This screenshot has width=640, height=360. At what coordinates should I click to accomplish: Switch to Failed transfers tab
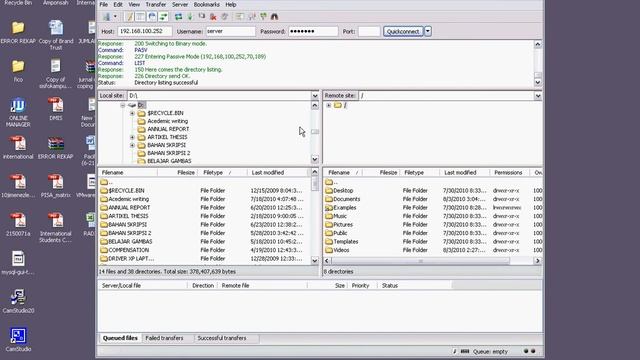(164, 338)
